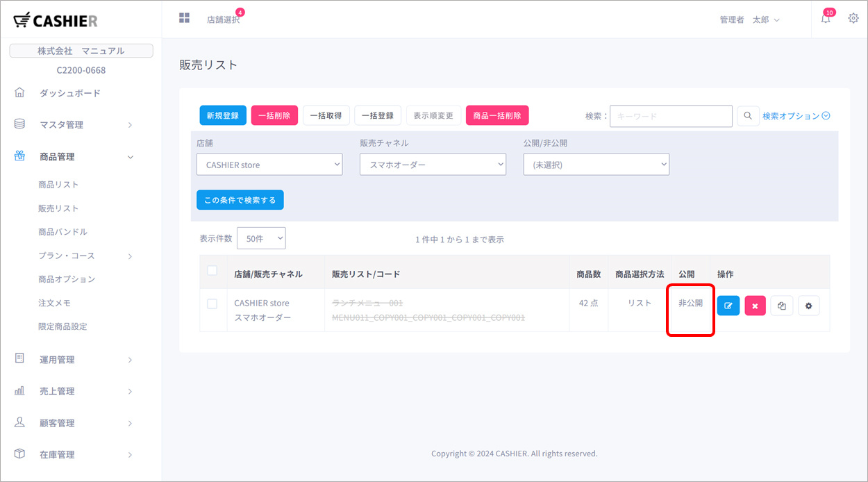Viewport: 868px width, 482px height.
Task: Open 商品バンドル in the sidebar
Action: pos(62,232)
